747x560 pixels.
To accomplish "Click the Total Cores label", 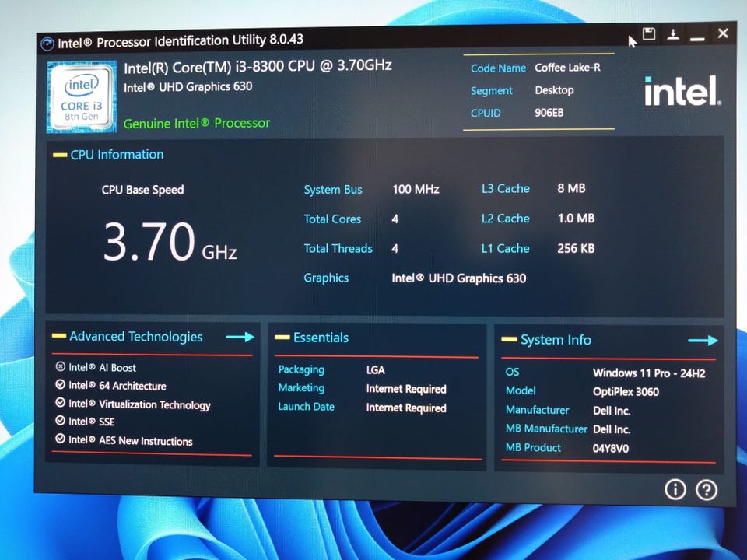I will point(332,219).
